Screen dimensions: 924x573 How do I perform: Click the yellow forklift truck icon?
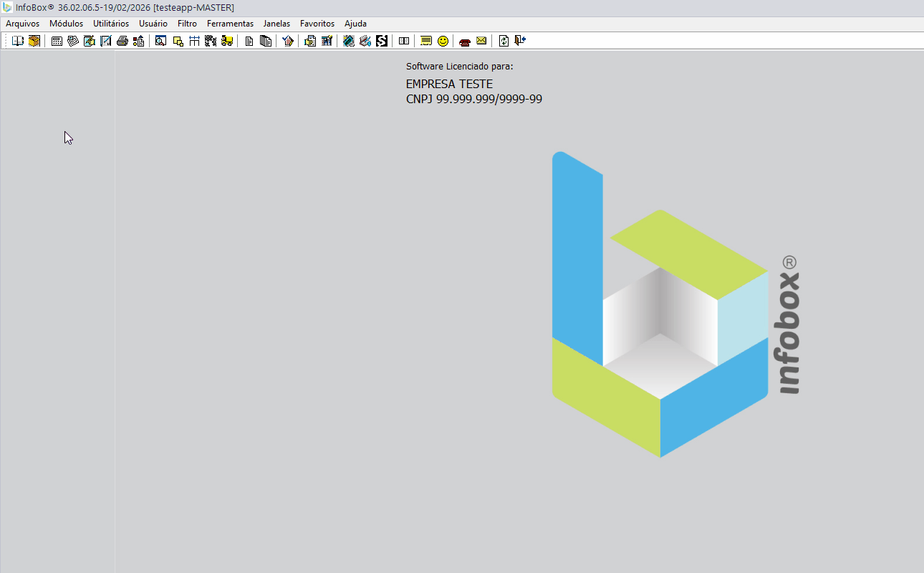click(227, 41)
